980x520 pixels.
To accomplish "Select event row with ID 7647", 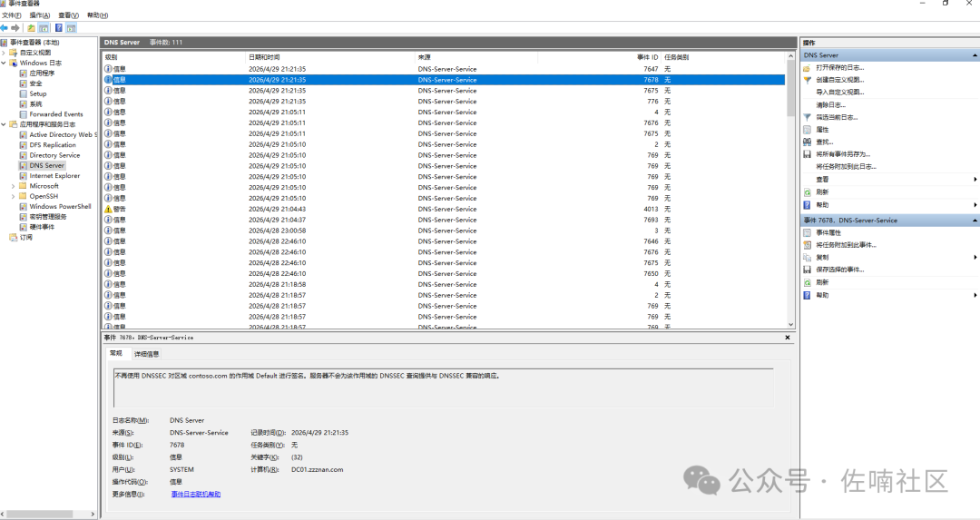I will click(x=444, y=69).
